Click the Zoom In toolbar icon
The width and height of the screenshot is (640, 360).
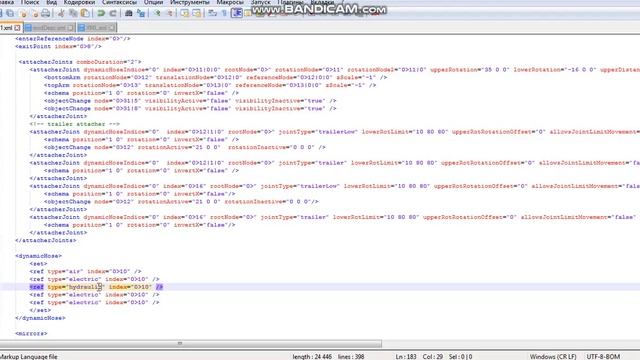[157, 13]
